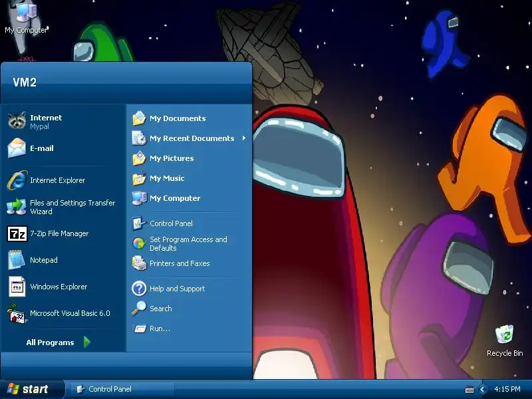Click Run... text entry
532x399 pixels.
pyautogui.click(x=160, y=329)
